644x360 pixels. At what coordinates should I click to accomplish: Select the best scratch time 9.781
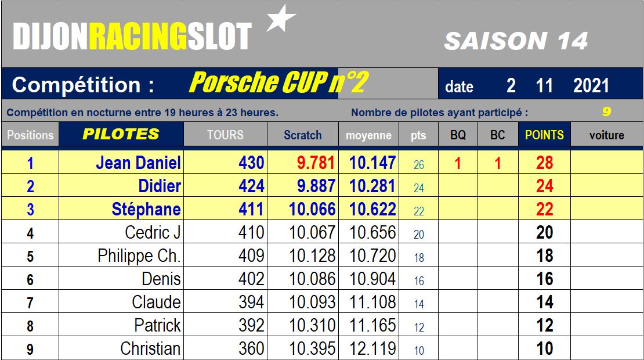point(316,163)
